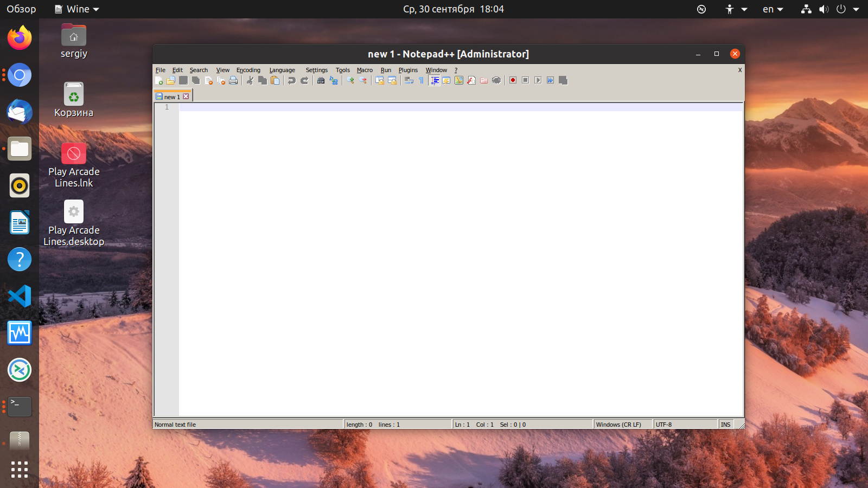This screenshot has width=868, height=488.
Task: Open the Settings menu
Action: 316,70
